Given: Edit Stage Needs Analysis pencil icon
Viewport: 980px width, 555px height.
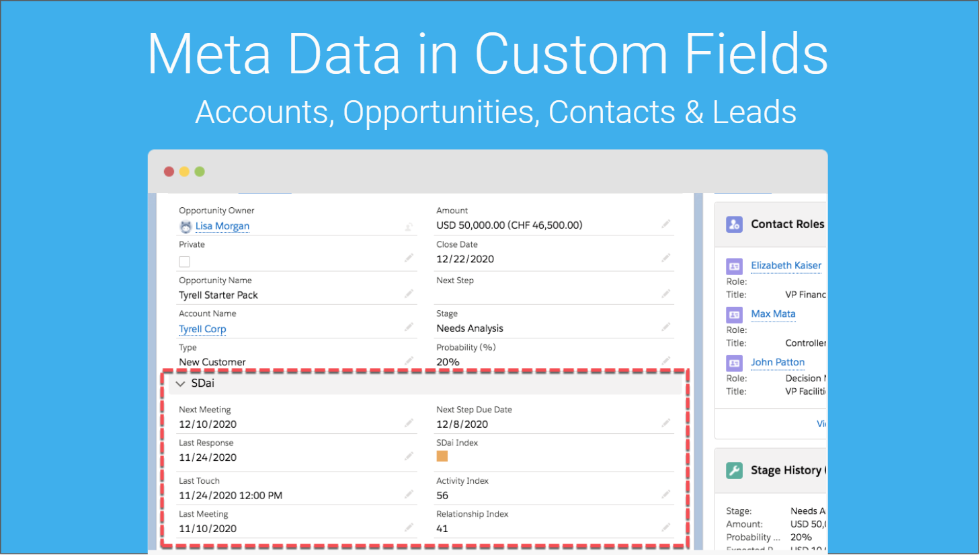Looking at the screenshot, I should point(666,326).
